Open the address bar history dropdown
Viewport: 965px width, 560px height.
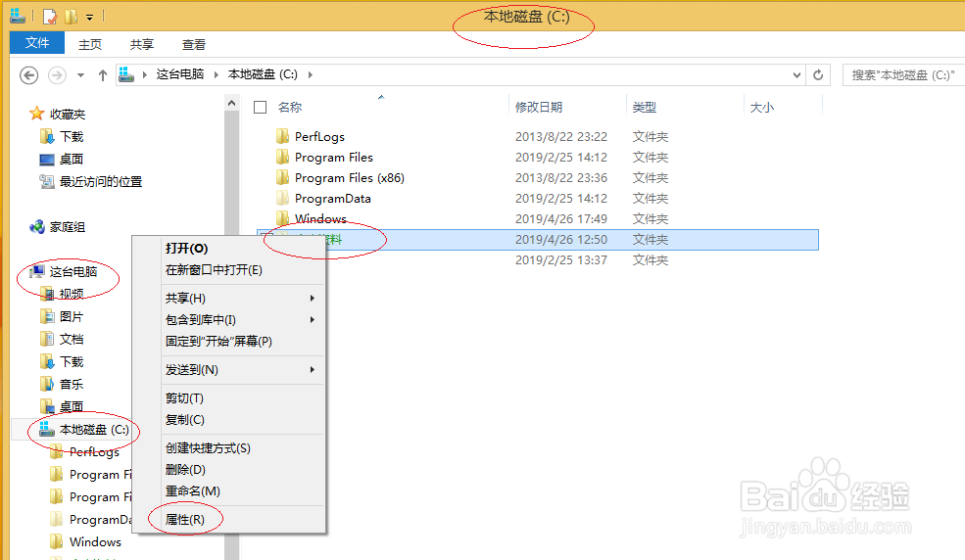tap(796, 75)
